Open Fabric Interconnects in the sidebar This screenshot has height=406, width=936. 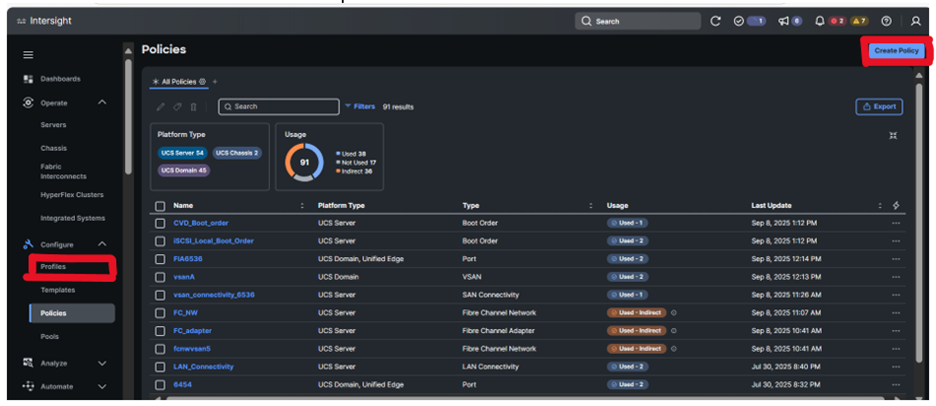[x=63, y=171]
